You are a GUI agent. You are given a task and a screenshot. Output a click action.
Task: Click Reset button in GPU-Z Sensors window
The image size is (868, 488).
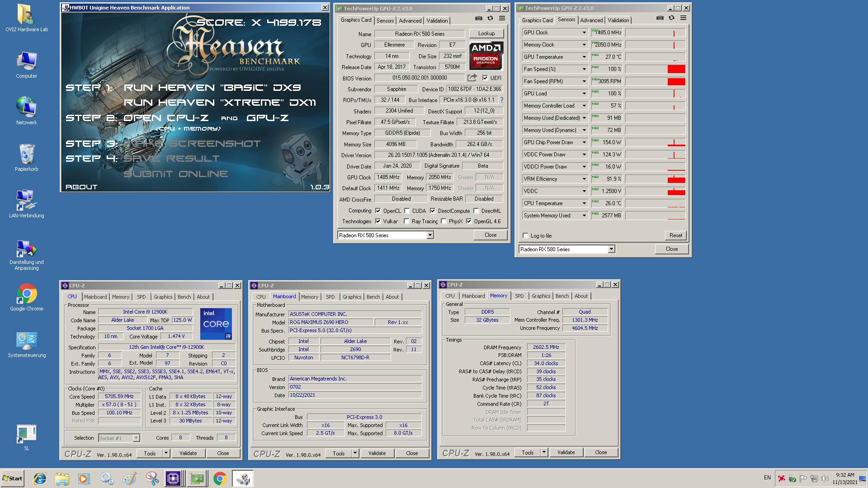coord(675,235)
